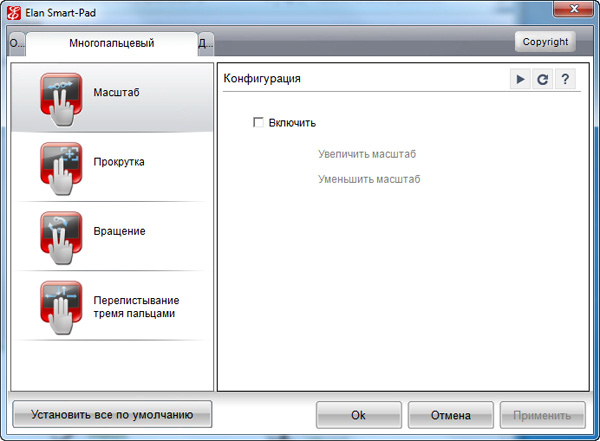Open the truncated leftmost О tab
The height and width of the screenshot is (441, 600).
click(16, 44)
